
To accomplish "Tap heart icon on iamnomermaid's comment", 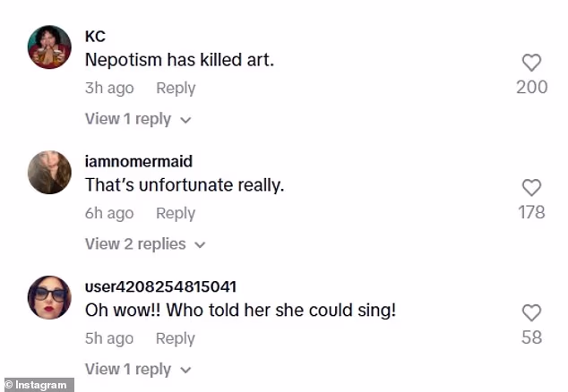I will click(x=531, y=188).
